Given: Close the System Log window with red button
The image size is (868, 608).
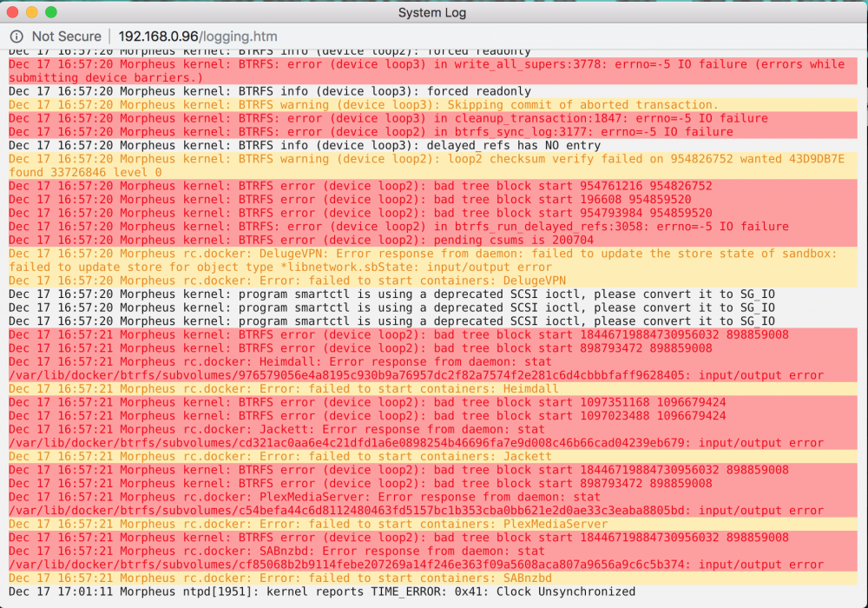Looking at the screenshot, I should pos(12,12).
